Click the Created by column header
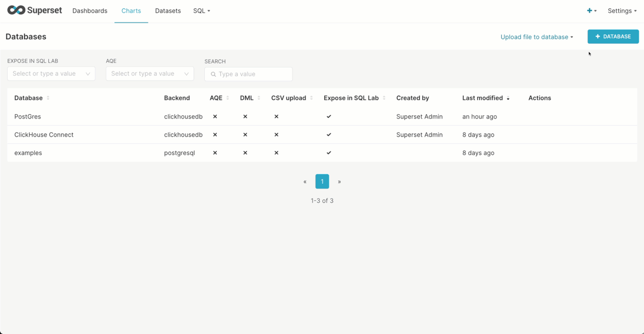Image resolution: width=644 pixels, height=334 pixels. point(413,98)
